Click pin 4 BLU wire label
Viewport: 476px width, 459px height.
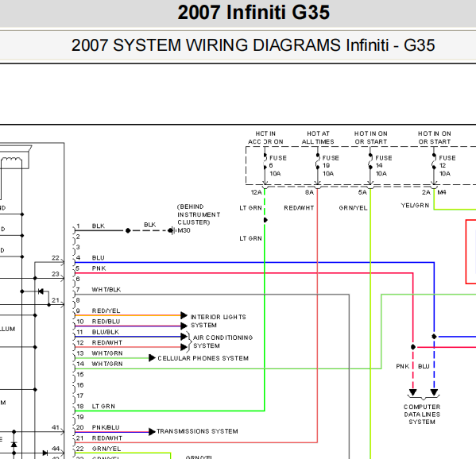98,258
